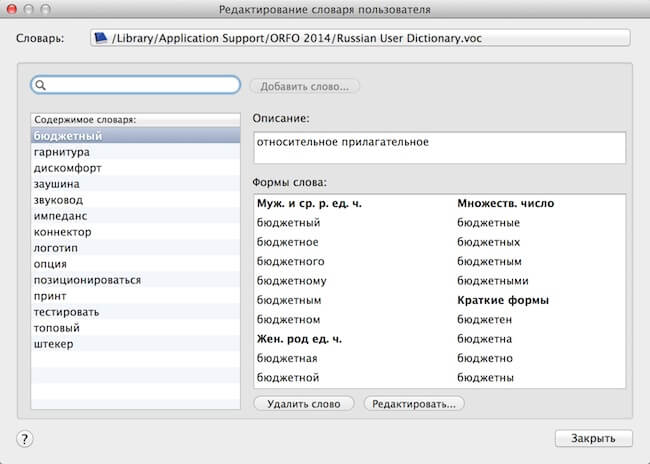The image size is (650, 464).
Task: Click word form бюджетными
Action: coord(493,281)
